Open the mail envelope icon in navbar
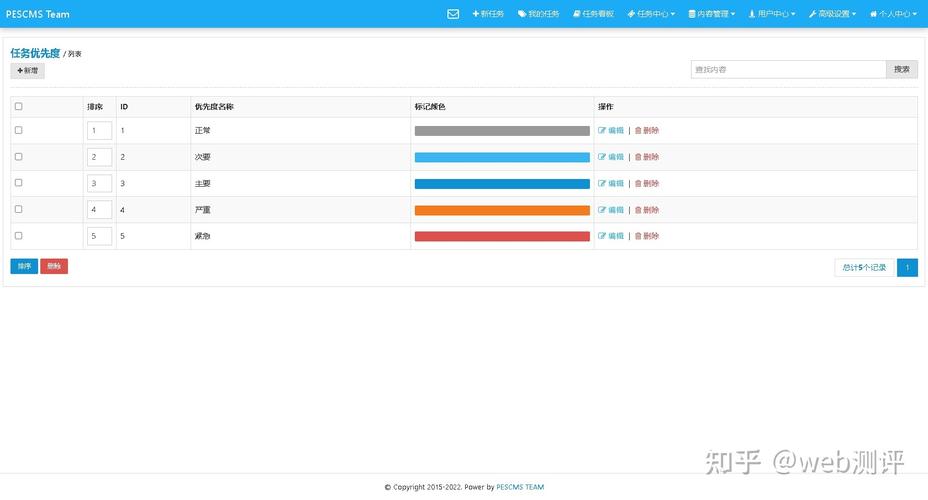Viewport: 928px width, 500px height. pyautogui.click(x=453, y=14)
